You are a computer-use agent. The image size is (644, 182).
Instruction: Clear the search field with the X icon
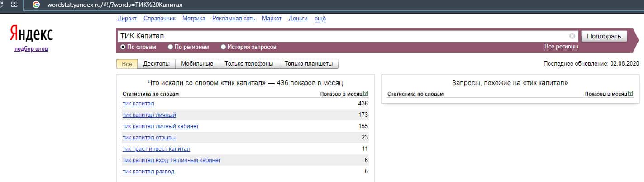(572, 36)
